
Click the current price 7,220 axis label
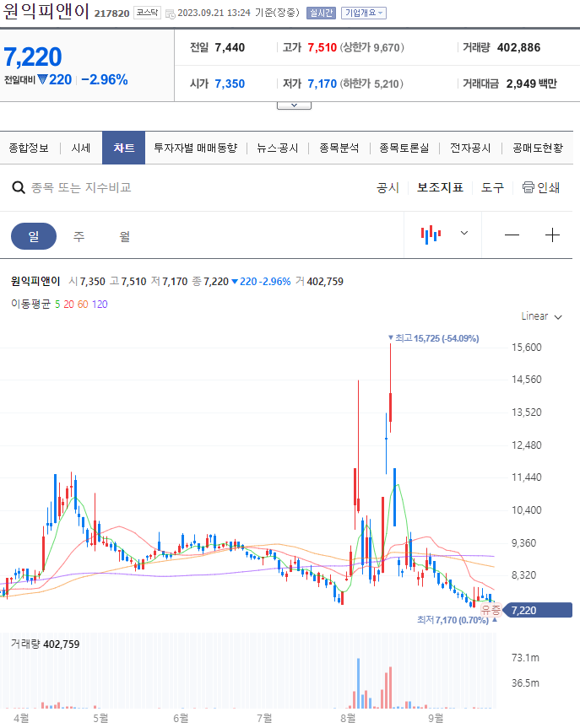[x=538, y=610]
